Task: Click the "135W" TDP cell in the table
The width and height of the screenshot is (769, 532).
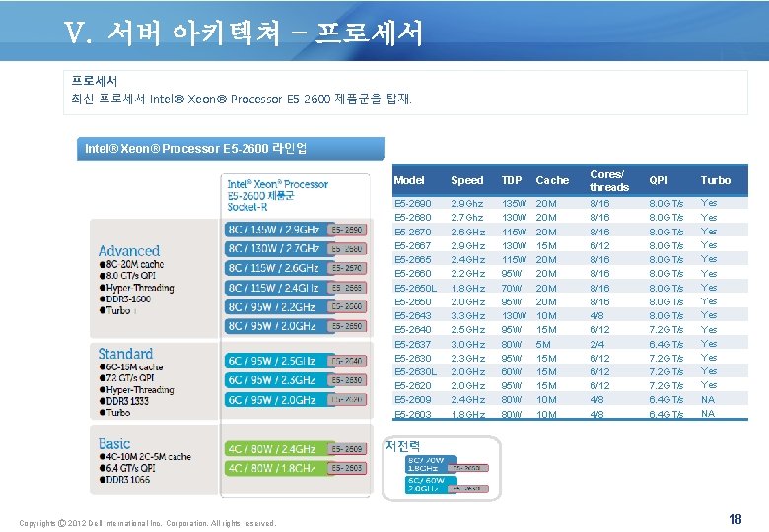Action: [x=514, y=203]
